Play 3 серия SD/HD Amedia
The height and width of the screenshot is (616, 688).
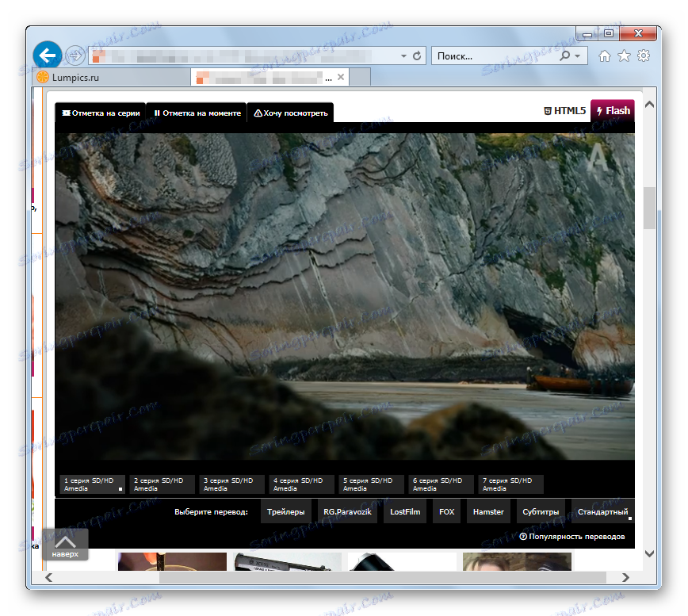[x=231, y=484]
